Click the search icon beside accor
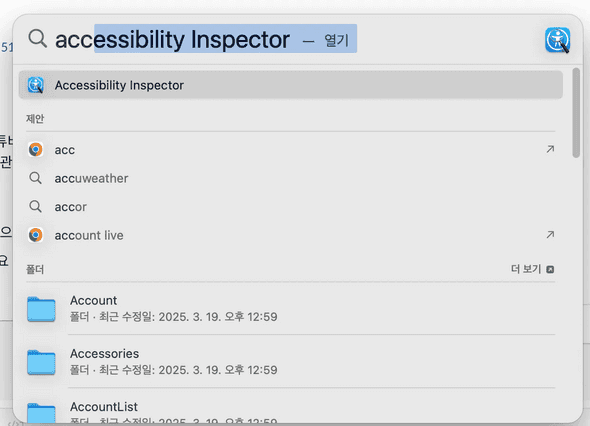Viewport: 590px width, 426px height. pos(36,207)
